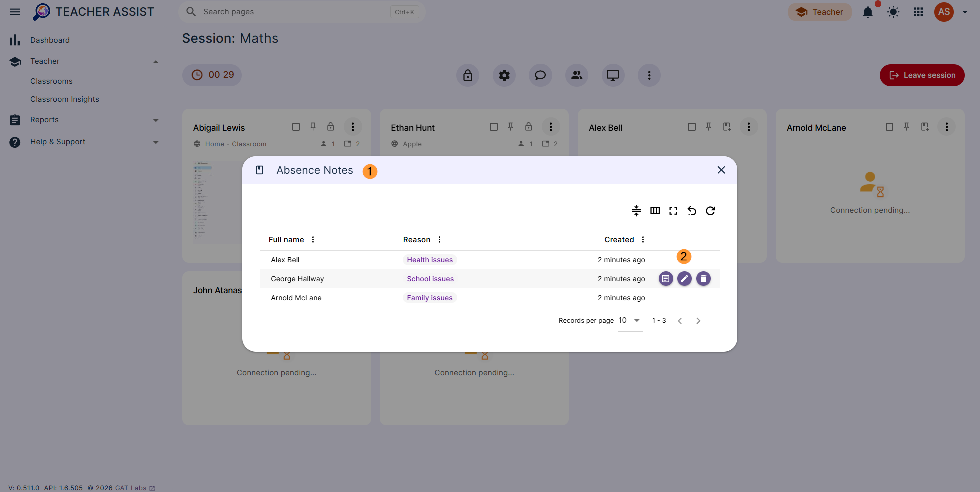This screenshot has width=980, height=492.
Task: Toggle table density icon in Absence Notes
Action: pyautogui.click(x=636, y=211)
